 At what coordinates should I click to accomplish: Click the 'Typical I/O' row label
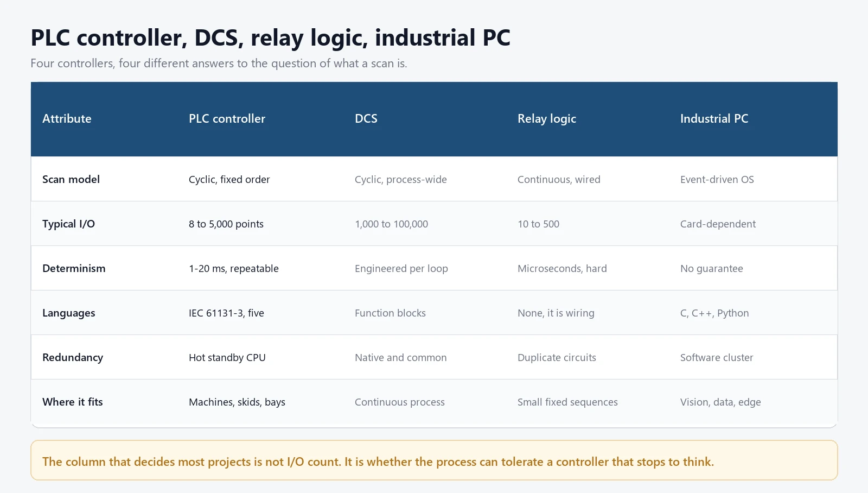tap(68, 224)
